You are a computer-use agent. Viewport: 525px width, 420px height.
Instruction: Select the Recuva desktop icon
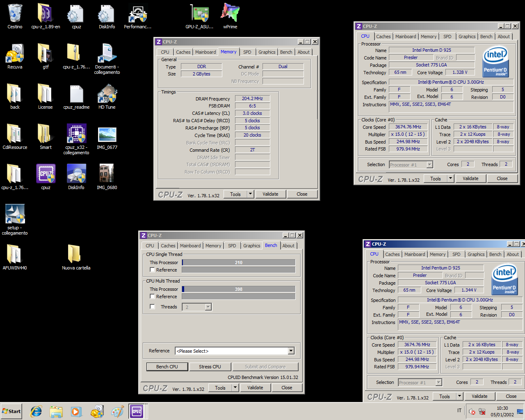coord(15,54)
